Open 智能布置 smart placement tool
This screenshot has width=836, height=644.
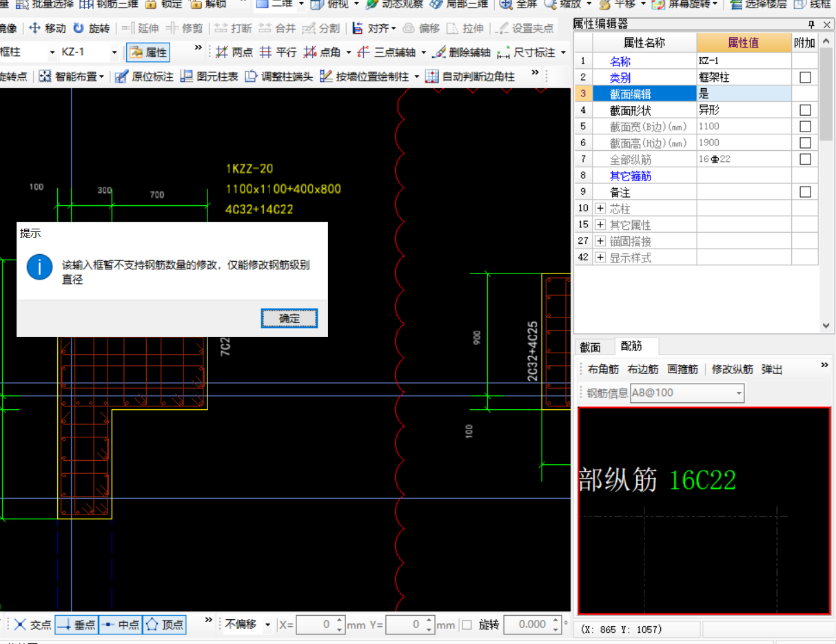(72, 76)
